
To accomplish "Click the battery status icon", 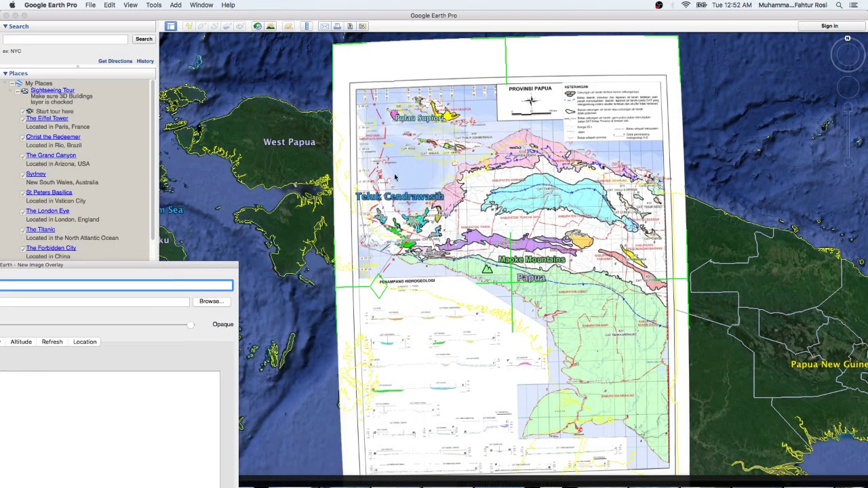I will click(701, 5).
